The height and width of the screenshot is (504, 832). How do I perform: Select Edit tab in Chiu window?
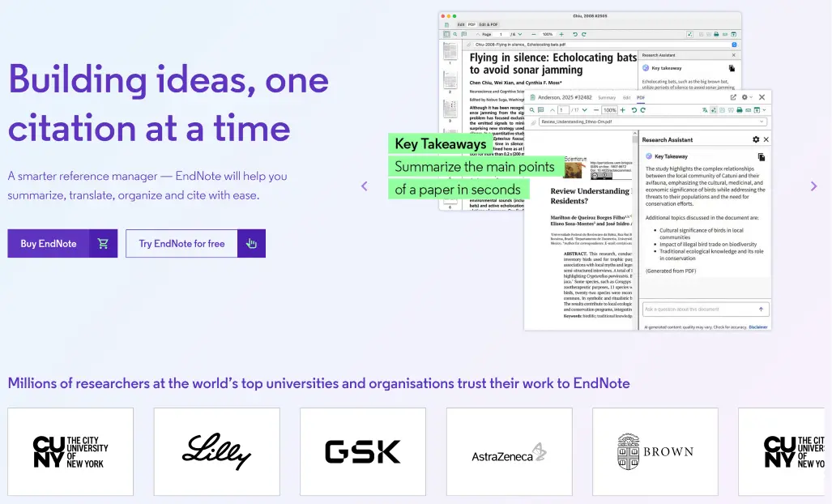461,24
